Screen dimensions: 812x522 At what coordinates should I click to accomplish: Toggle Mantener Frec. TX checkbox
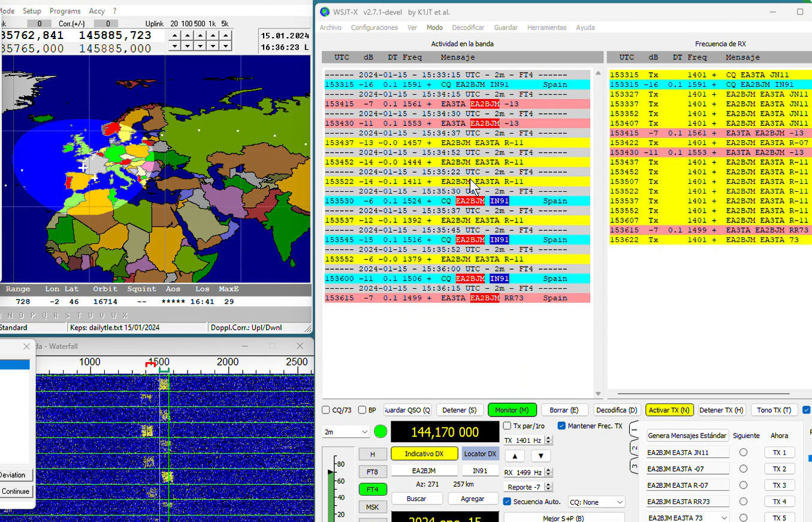[x=562, y=426]
